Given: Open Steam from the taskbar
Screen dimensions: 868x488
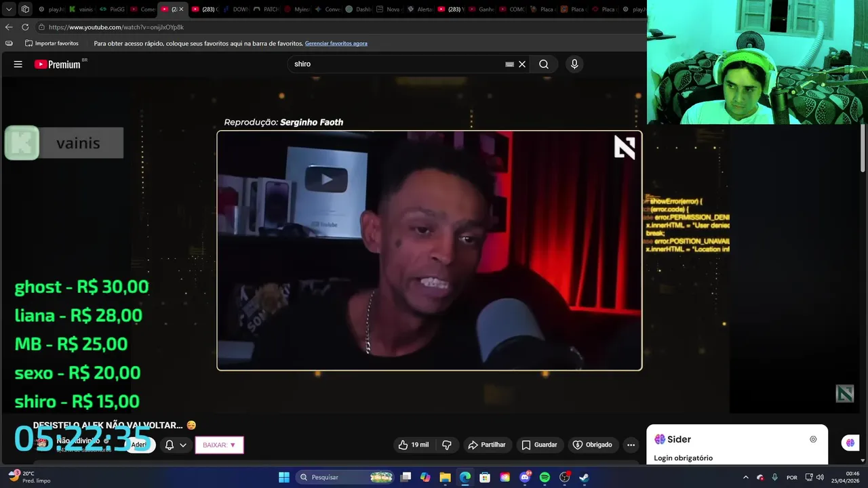Looking at the screenshot, I should [x=584, y=477].
